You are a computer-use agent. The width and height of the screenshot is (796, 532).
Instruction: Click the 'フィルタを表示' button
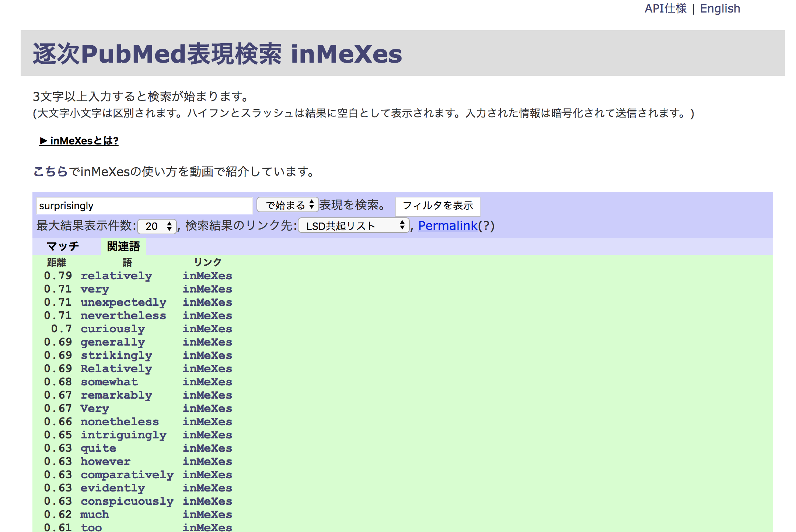pos(437,206)
